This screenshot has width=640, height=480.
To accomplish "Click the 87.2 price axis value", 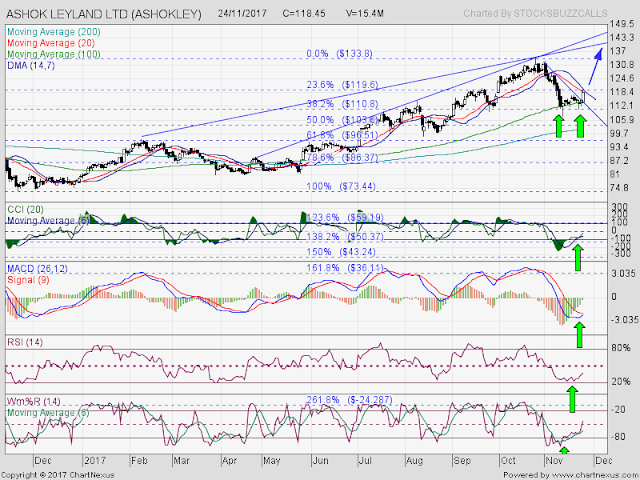I will 620,160.
